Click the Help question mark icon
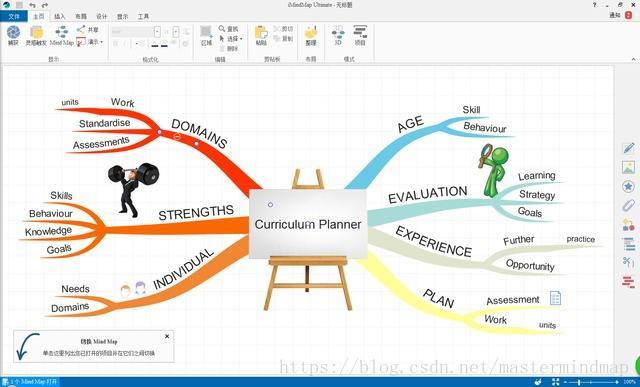This screenshot has width=640, height=387. coord(594,5)
